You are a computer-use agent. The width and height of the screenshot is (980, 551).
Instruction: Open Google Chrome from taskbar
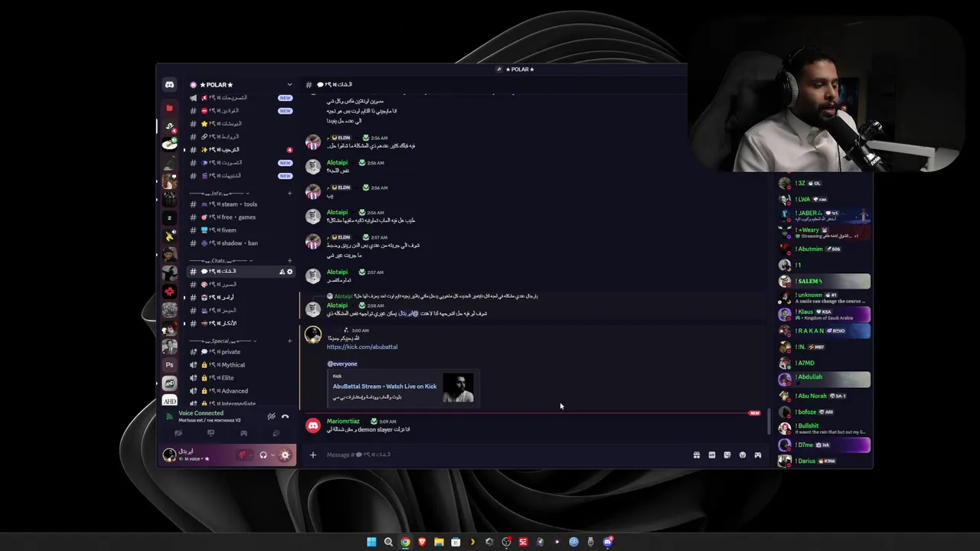pos(405,542)
